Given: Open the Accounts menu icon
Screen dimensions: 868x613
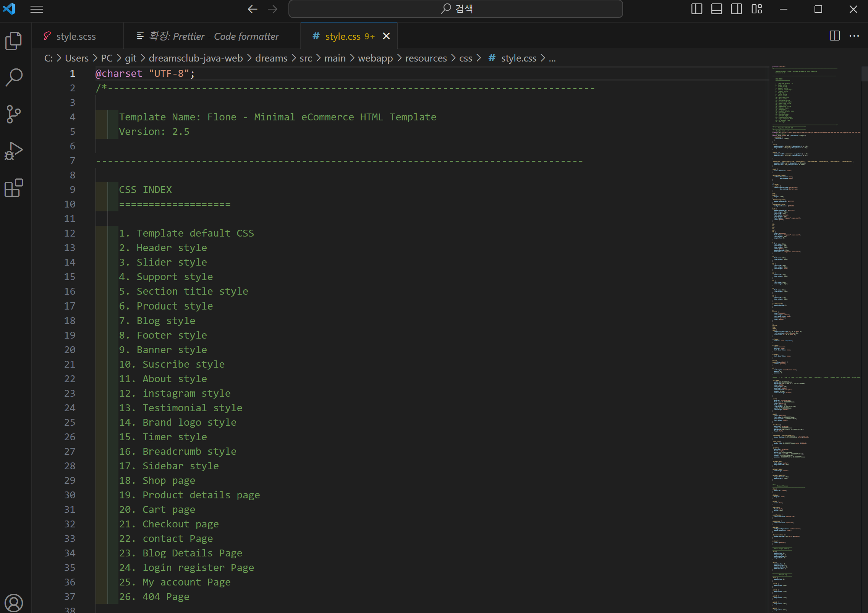Looking at the screenshot, I should coord(14,603).
